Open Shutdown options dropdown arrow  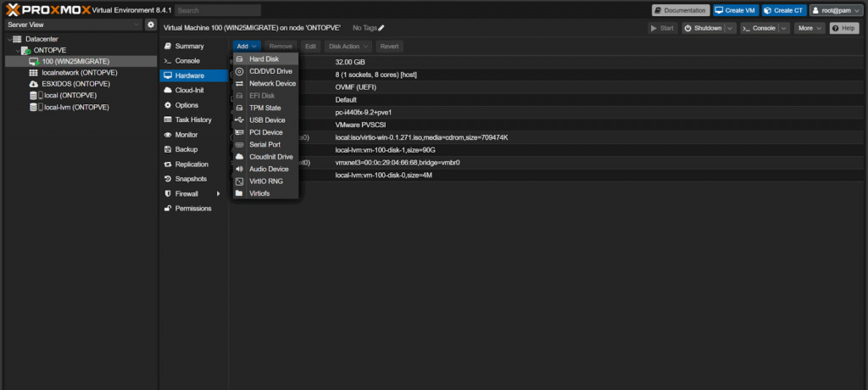click(731, 28)
